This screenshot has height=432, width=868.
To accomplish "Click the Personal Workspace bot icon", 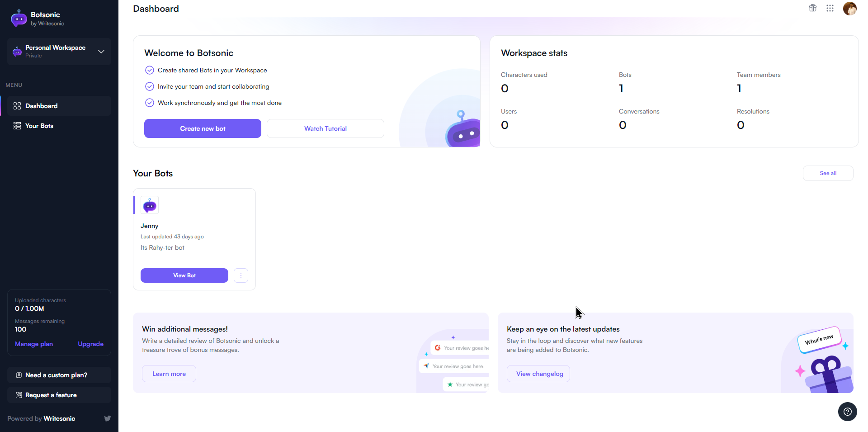I will pyautogui.click(x=17, y=52).
